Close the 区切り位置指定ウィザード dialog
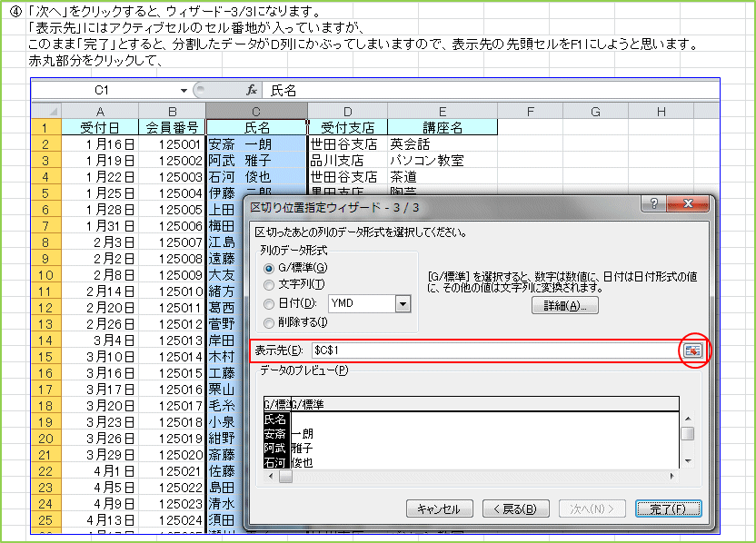Viewport: 756px width, 543px height. 688,203
